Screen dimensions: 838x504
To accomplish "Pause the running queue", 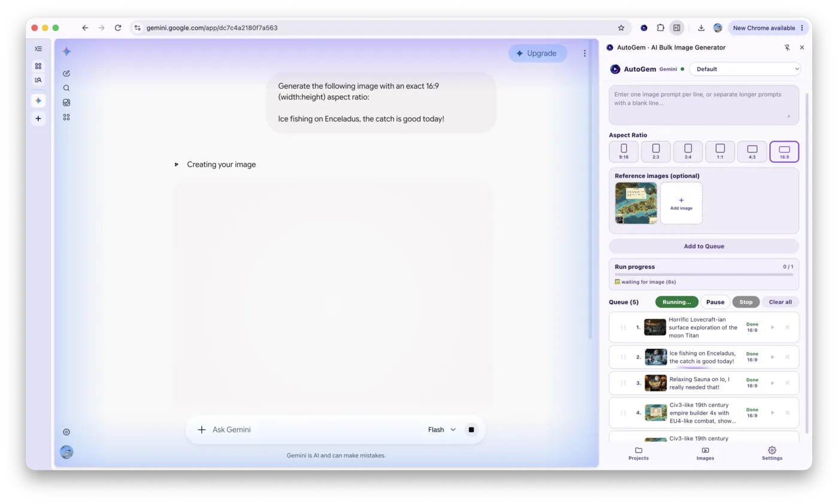I will pyautogui.click(x=715, y=302).
